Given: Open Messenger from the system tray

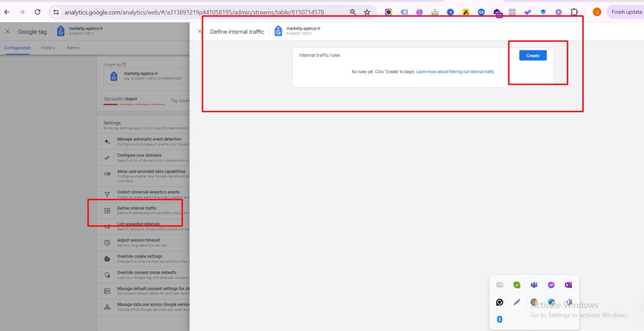Looking at the screenshot, I should pyautogui.click(x=551, y=285).
